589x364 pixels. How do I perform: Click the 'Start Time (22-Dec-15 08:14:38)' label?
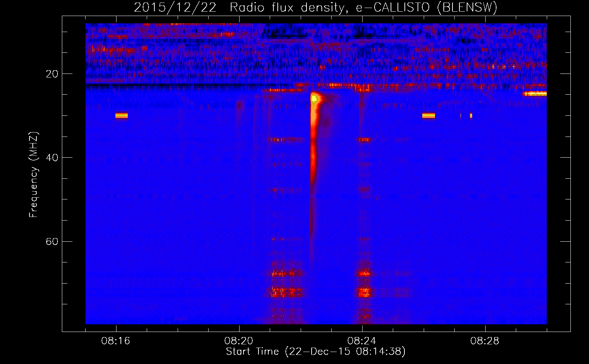[x=316, y=352]
